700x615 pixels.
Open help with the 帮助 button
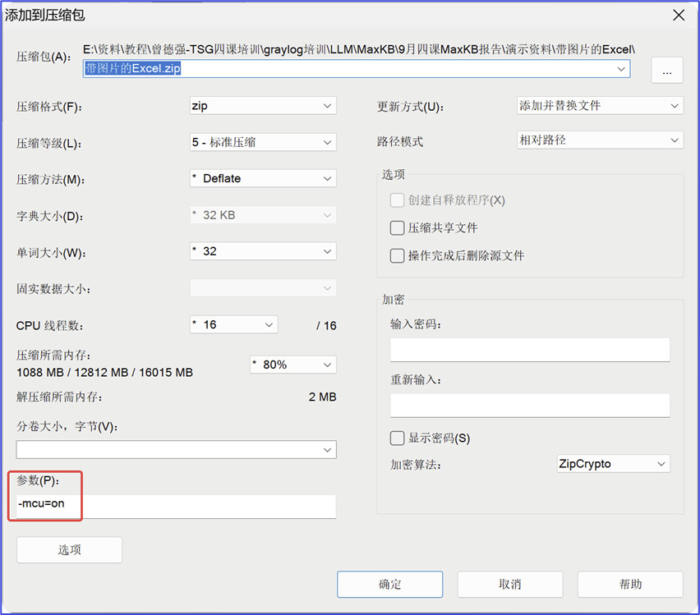click(630, 585)
